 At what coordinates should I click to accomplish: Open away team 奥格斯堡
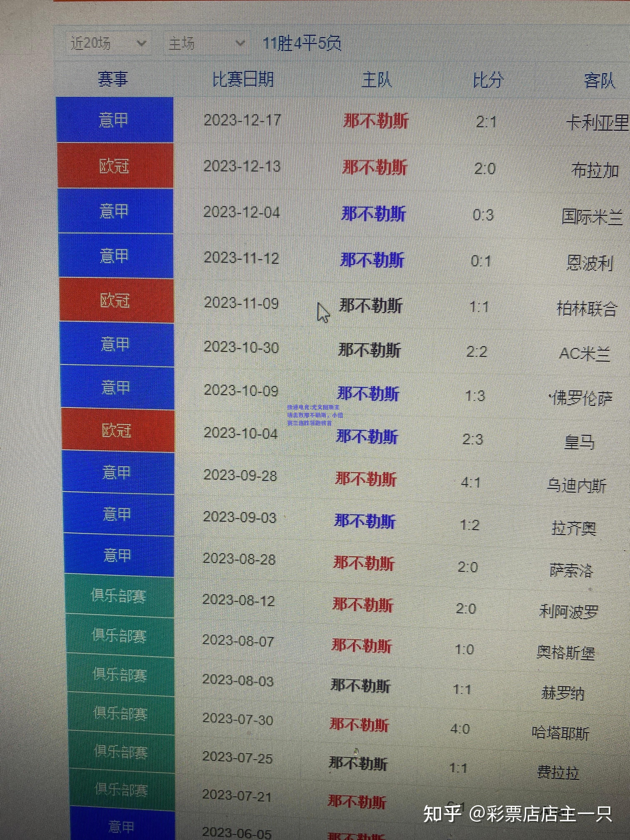(566, 652)
